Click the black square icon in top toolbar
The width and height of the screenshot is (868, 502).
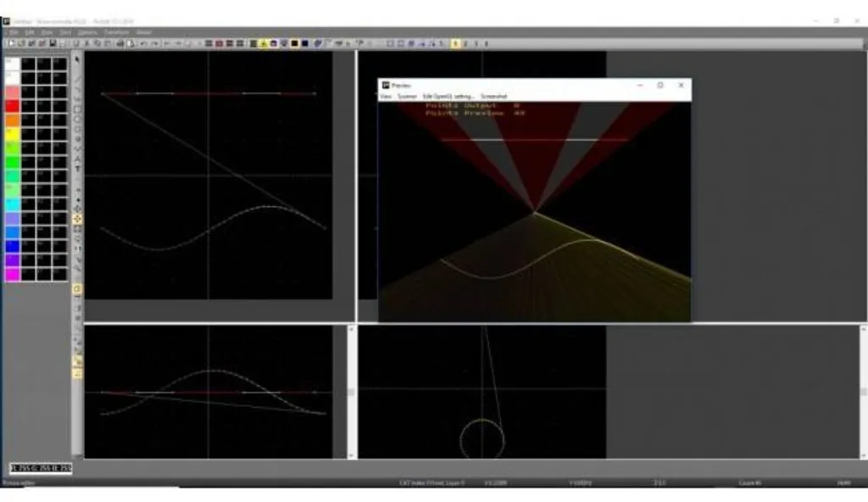tap(294, 43)
